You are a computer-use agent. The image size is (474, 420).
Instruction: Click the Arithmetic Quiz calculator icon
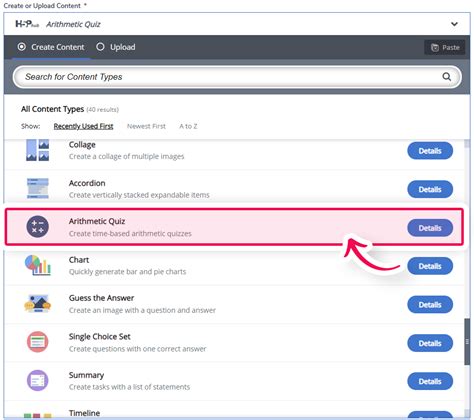pos(38,227)
